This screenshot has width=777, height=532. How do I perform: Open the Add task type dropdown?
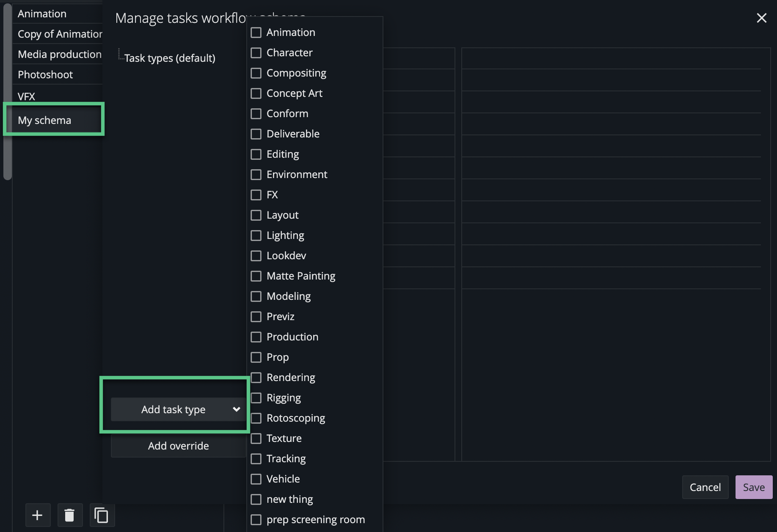(x=173, y=409)
